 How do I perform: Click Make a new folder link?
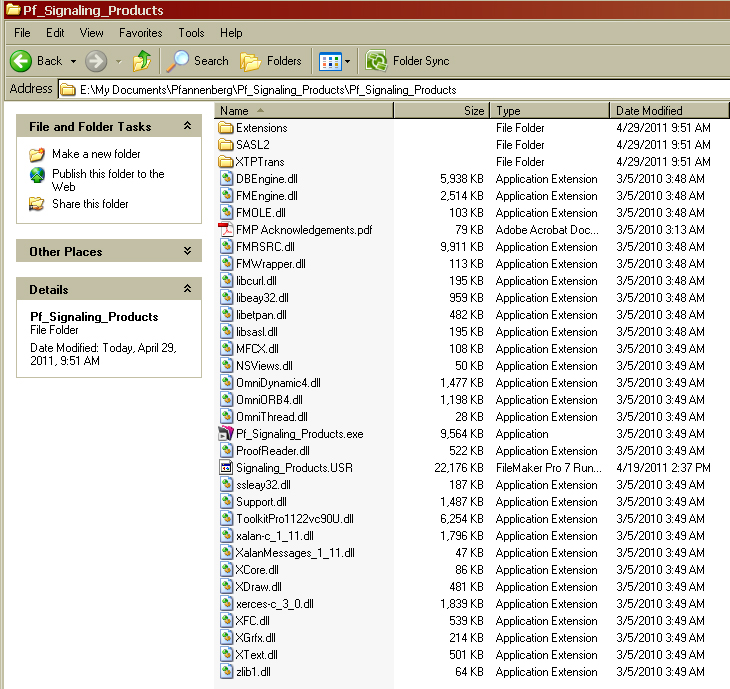(96, 154)
